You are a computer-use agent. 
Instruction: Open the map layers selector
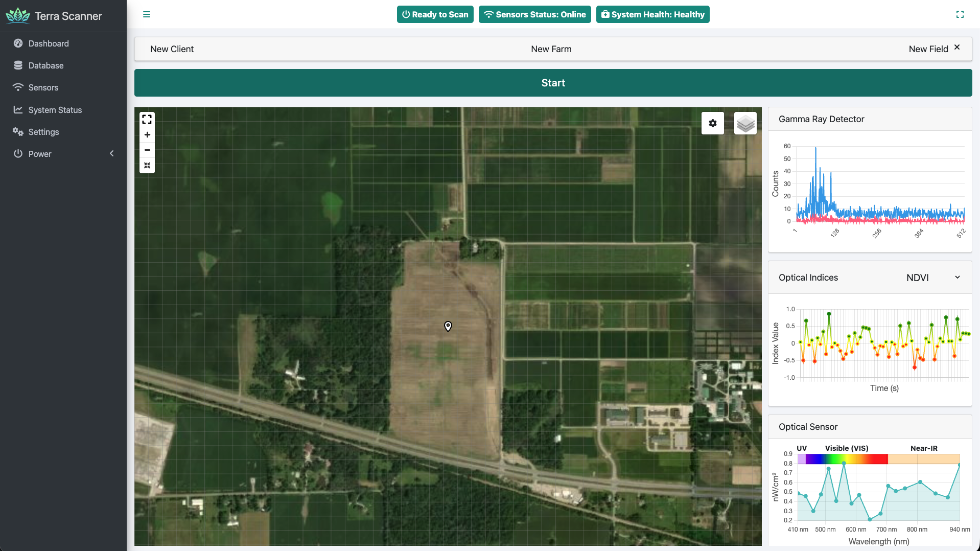(745, 123)
